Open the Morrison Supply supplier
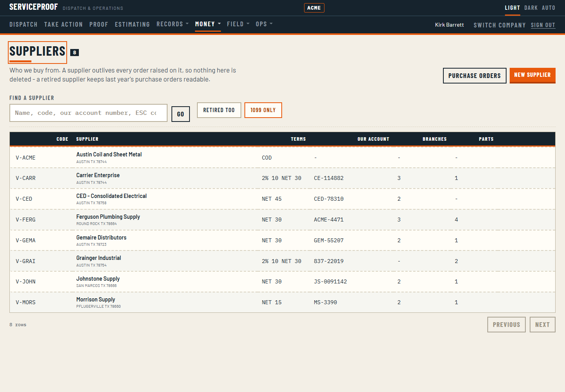 click(x=96, y=299)
